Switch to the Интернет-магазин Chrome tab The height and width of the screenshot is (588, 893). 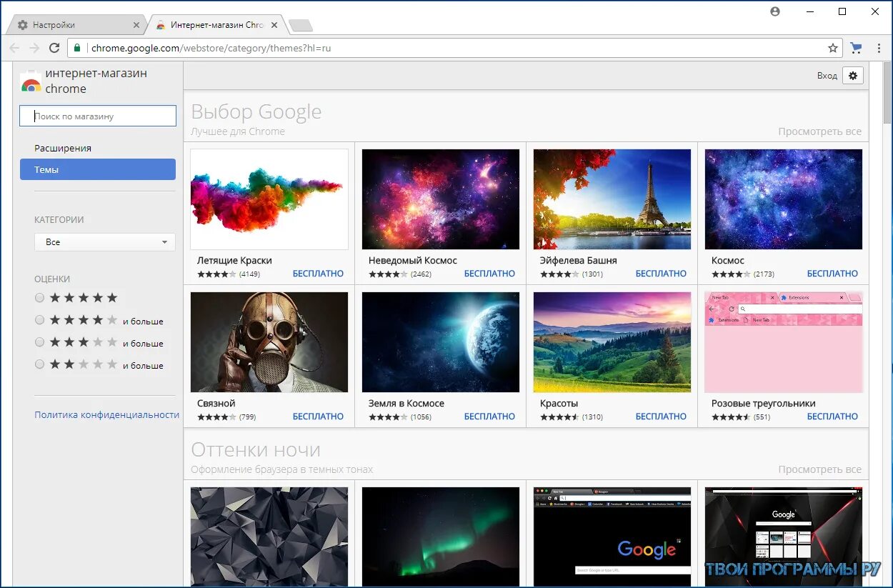coord(216,25)
